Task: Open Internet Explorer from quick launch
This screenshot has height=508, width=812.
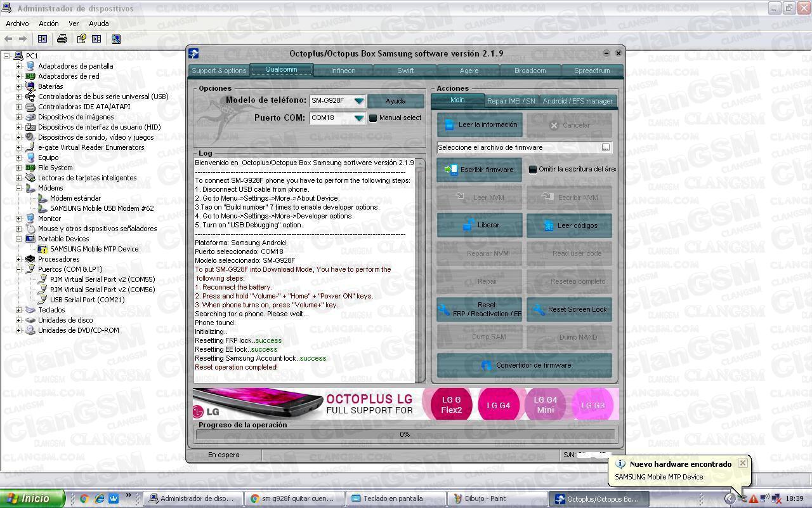Action: 99,498
